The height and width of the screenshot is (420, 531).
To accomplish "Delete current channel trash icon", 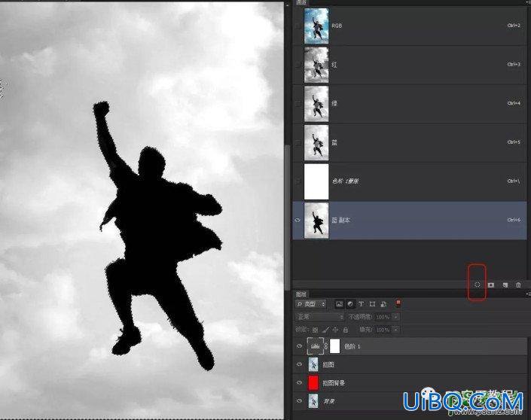I will [518, 285].
